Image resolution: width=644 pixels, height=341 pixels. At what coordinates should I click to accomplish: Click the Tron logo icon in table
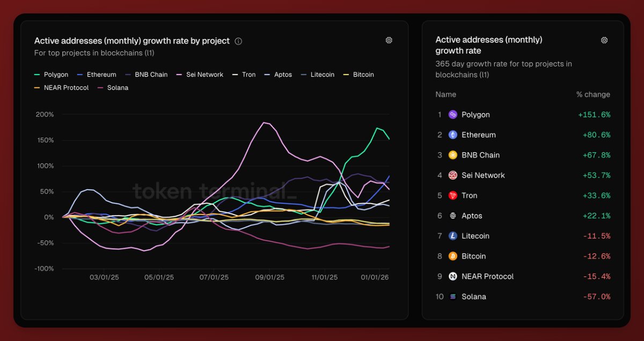453,196
